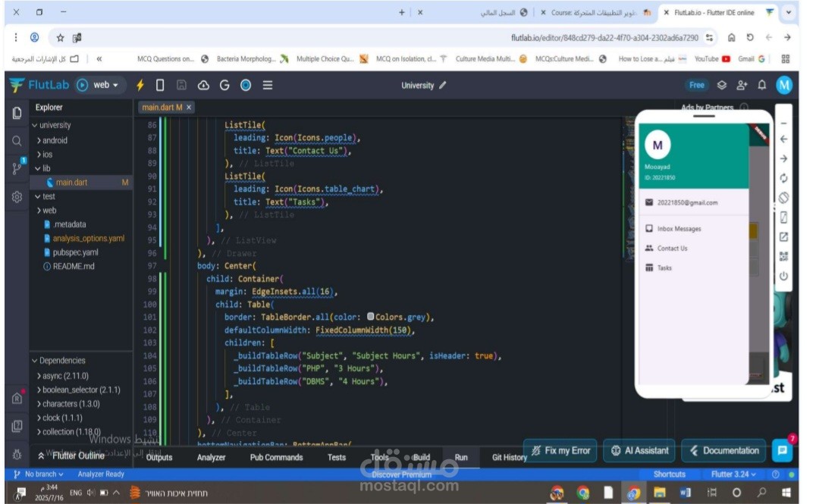Minimize the emulator panel with the dash icon
819x504 pixels.
(783, 124)
